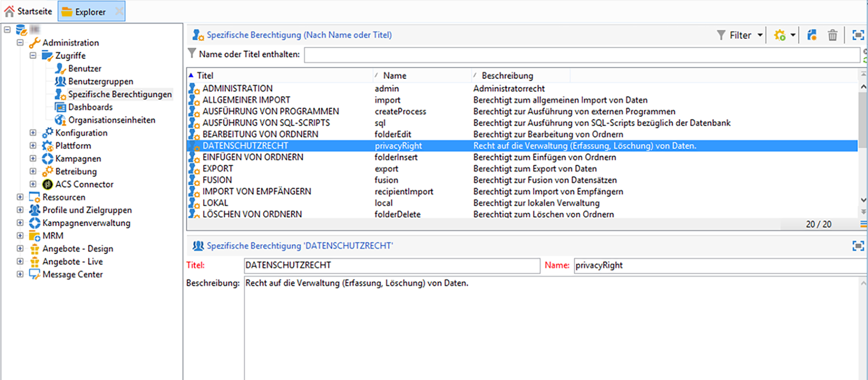Sort the list by the Beschreibung column
This screenshot has height=380, width=868.
point(521,76)
